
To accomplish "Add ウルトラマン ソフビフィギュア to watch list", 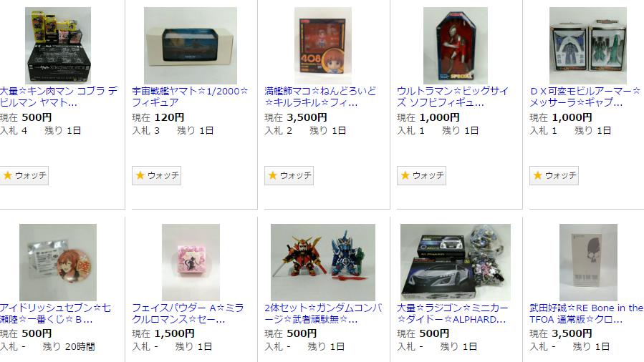I will (421, 175).
